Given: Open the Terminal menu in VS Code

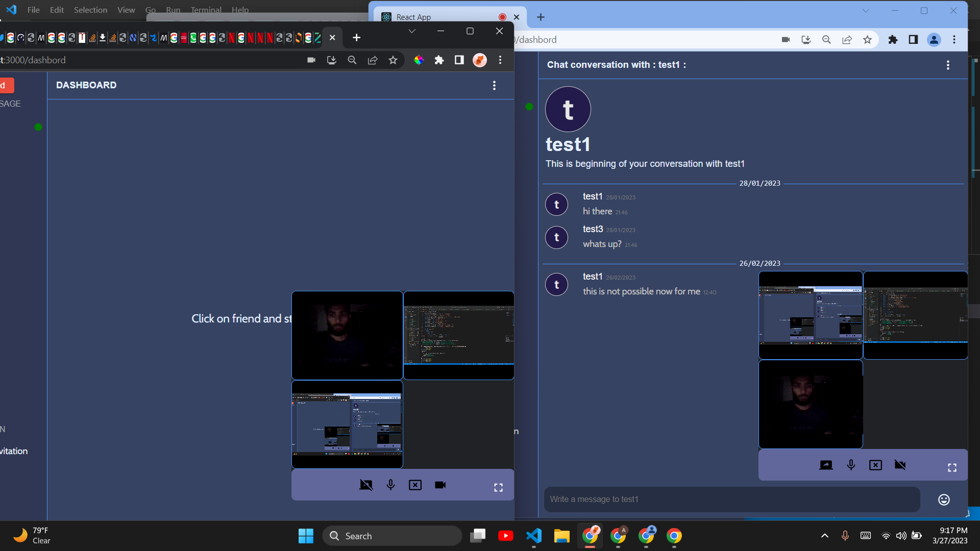Looking at the screenshot, I should (206, 10).
